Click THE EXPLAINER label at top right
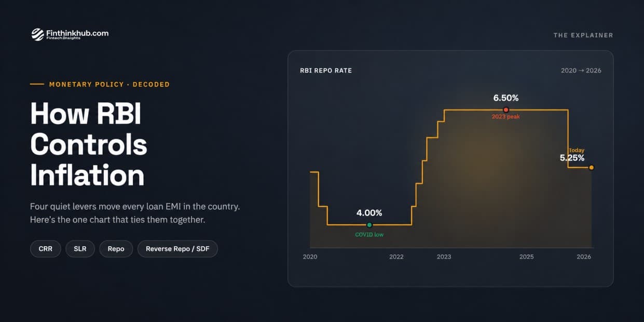Image resolution: width=644 pixels, height=322 pixels. pos(583,35)
